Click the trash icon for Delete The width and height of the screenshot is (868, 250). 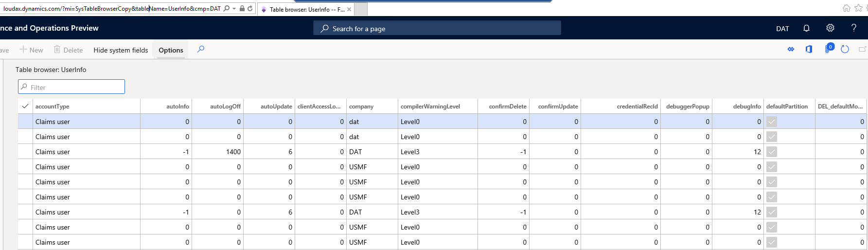[x=57, y=50]
